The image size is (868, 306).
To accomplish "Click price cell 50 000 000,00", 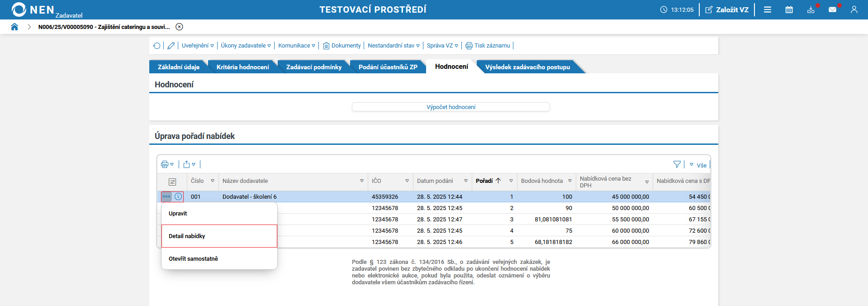I will tap(631, 208).
